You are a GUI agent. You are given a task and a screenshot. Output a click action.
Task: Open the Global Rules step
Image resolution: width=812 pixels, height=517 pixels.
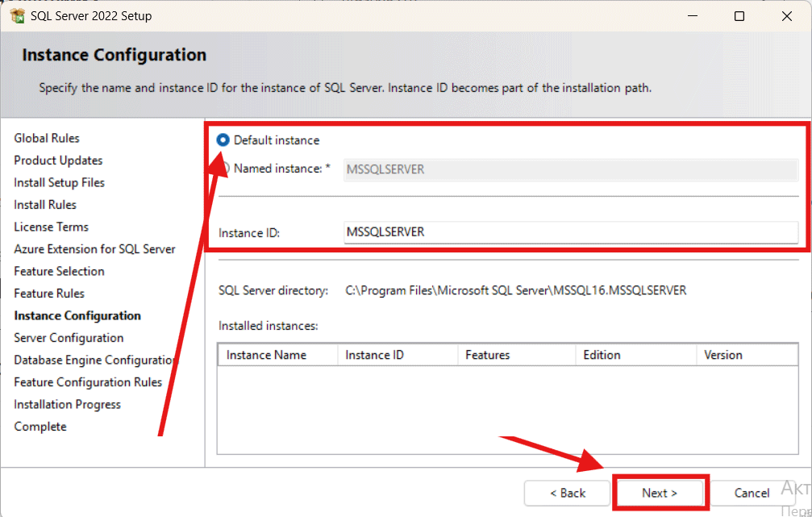click(x=47, y=139)
